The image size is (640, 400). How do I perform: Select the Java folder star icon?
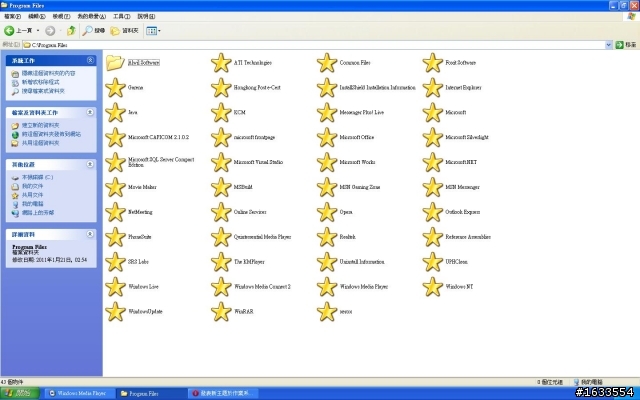(115, 113)
